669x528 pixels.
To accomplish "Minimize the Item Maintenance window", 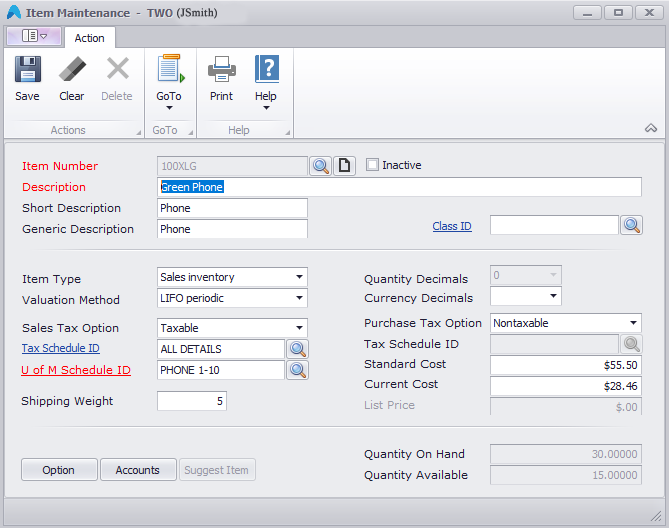I will tap(587, 13).
